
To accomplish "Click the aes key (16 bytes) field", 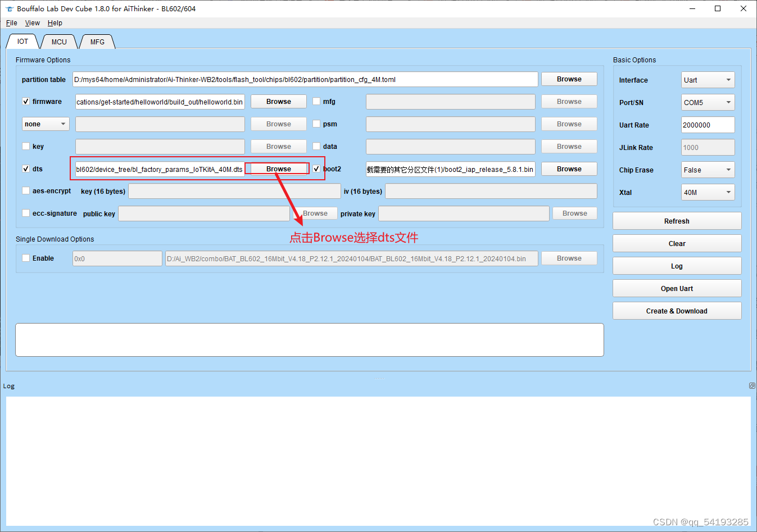I will click(234, 191).
